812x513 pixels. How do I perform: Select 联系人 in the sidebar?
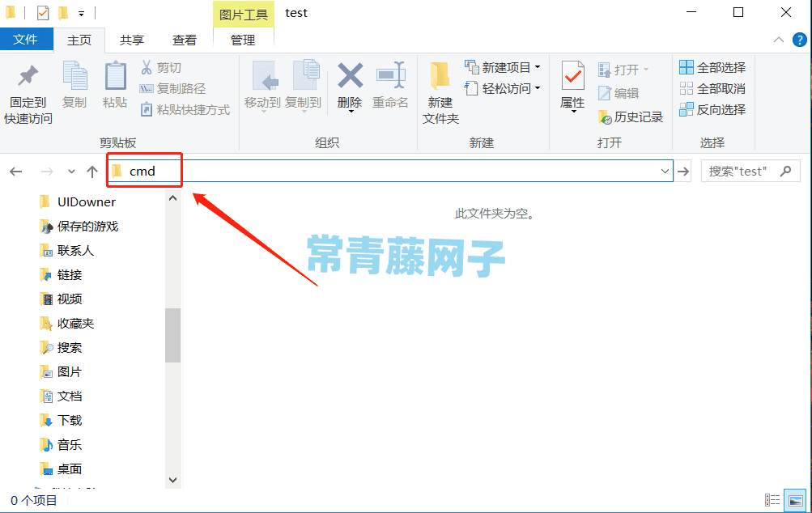coord(67,251)
